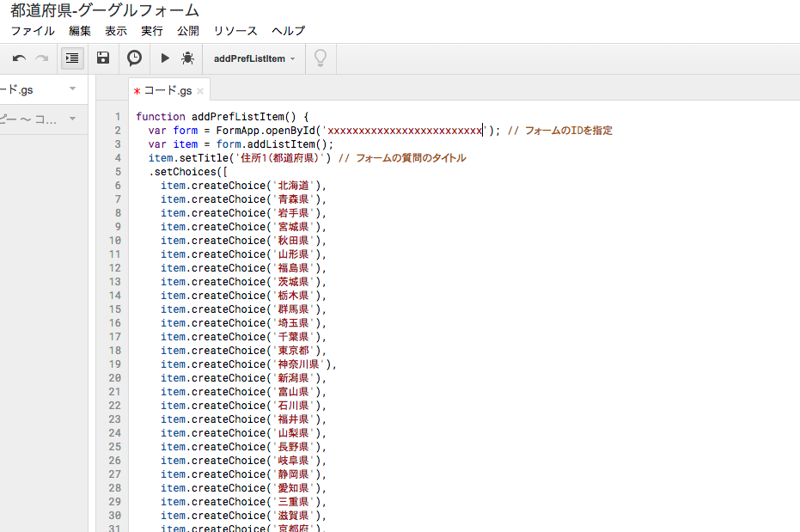This screenshot has width=800, height=532.
Task: Select the indent formatting icon
Action: coord(72,58)
